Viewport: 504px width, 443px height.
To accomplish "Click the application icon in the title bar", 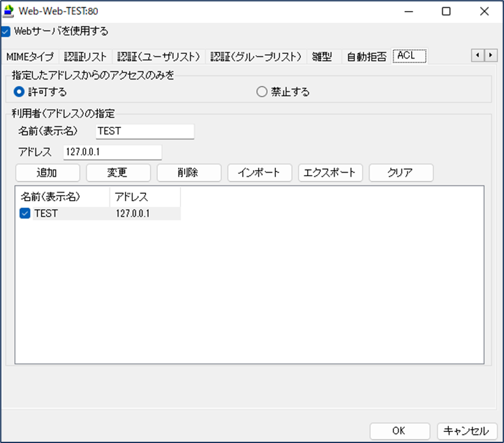I will 9,11.
